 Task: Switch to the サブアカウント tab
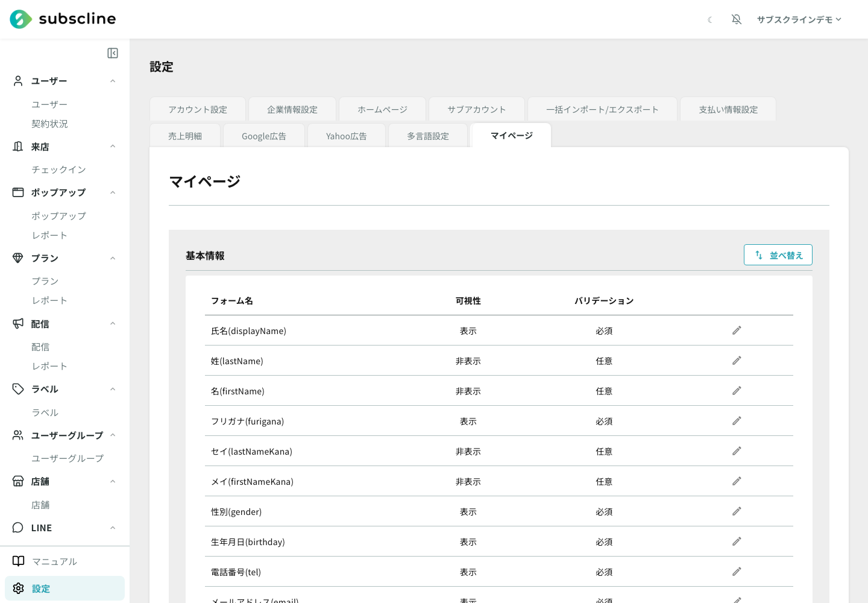(x=477, y=109)
